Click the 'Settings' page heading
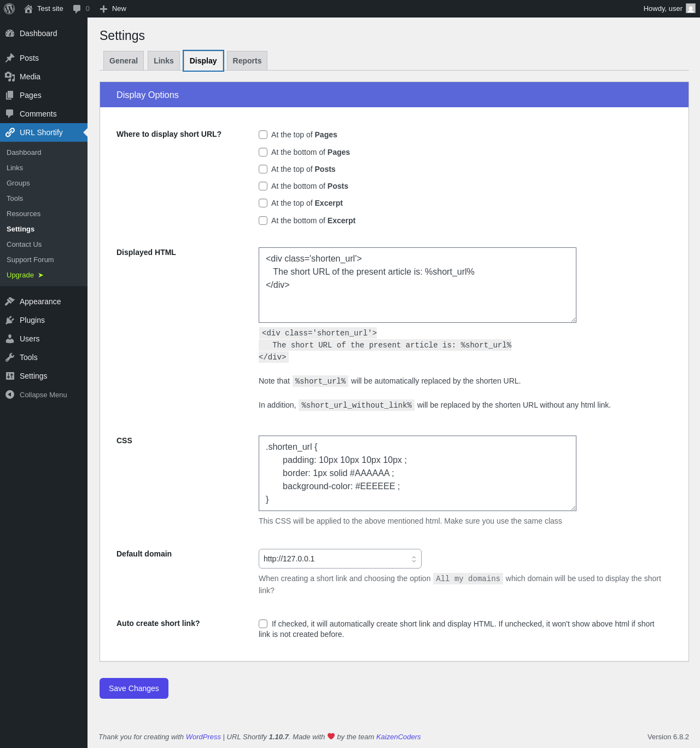Viewport: 700px width, 748px height. pyautogui.click(x=122, y=36)
